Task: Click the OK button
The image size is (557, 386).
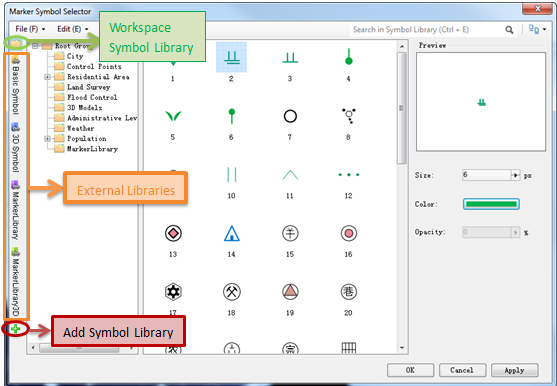Action: pyautogui.click(x=410, y=370)
